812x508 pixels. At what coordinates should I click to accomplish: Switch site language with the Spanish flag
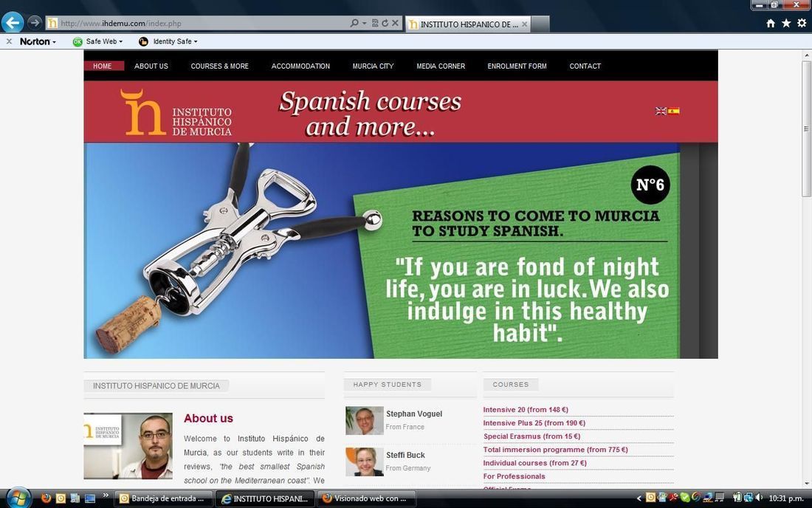tap(674, 111)
